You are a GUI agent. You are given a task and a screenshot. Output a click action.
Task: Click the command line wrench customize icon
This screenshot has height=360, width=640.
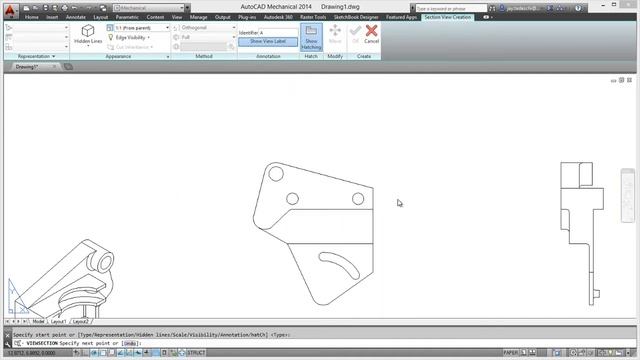click(7, 344)
